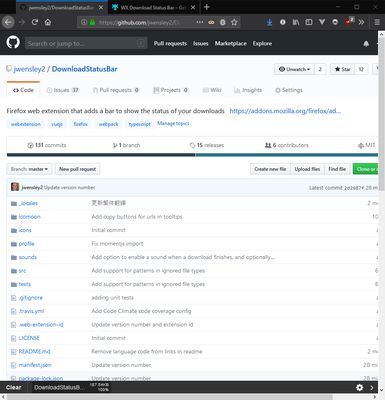Click Create new file button
Screen dimensions: 385x400
[270, 169]
